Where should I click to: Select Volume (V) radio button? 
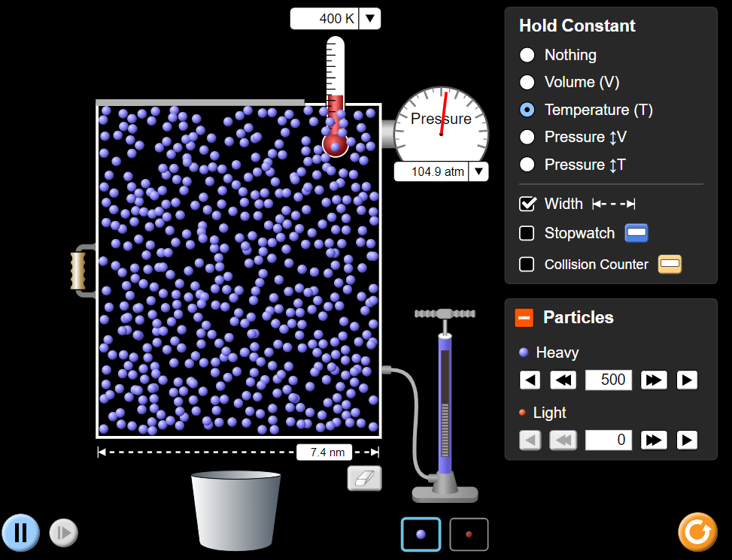[x=527, y=82]
